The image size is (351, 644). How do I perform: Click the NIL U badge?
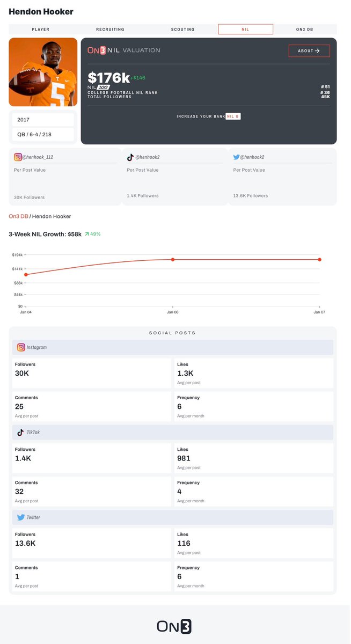[233, 116]
